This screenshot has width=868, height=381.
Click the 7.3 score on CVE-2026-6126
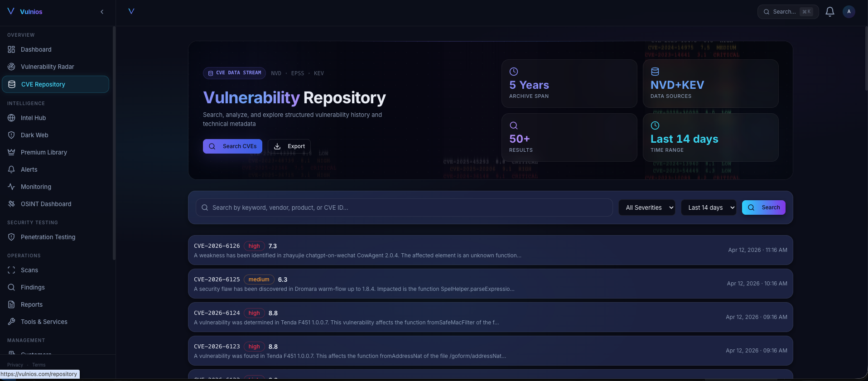click(273, 246)
